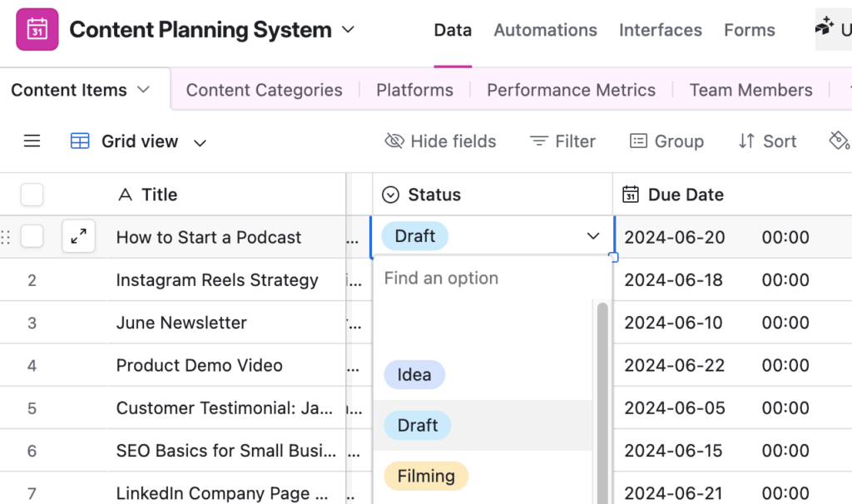Collapse the Status cell dropdown arrow
The height and width of the screenshot is (504, 852).
[x=593, y=236]
